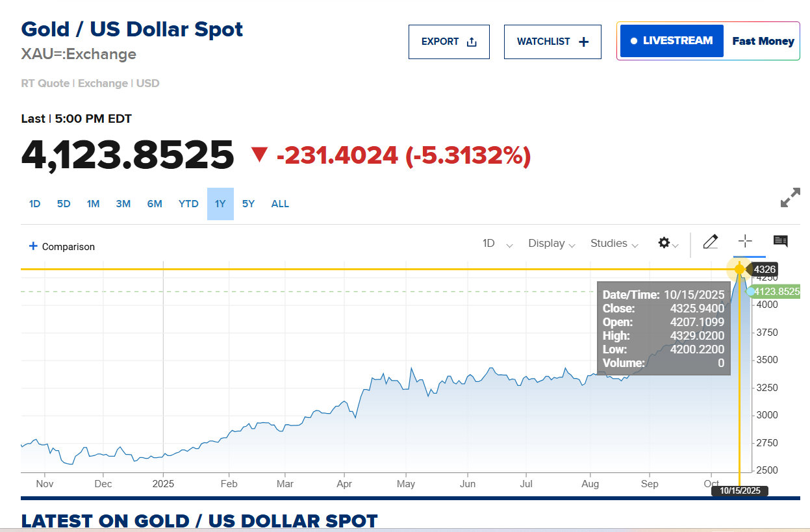Open the chart annotations comment icon
Image resolution: width=810 pixels, height=532 pixels.
coord(780,242)
